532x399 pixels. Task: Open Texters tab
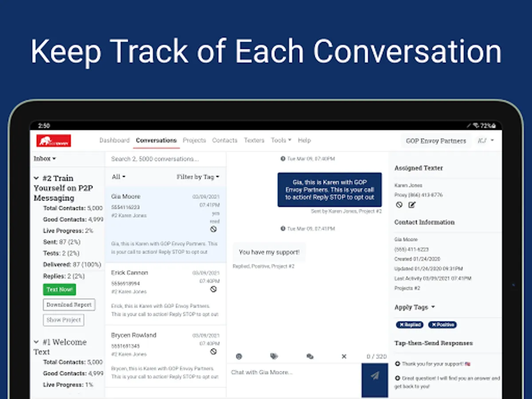click(x=254, y=140)
